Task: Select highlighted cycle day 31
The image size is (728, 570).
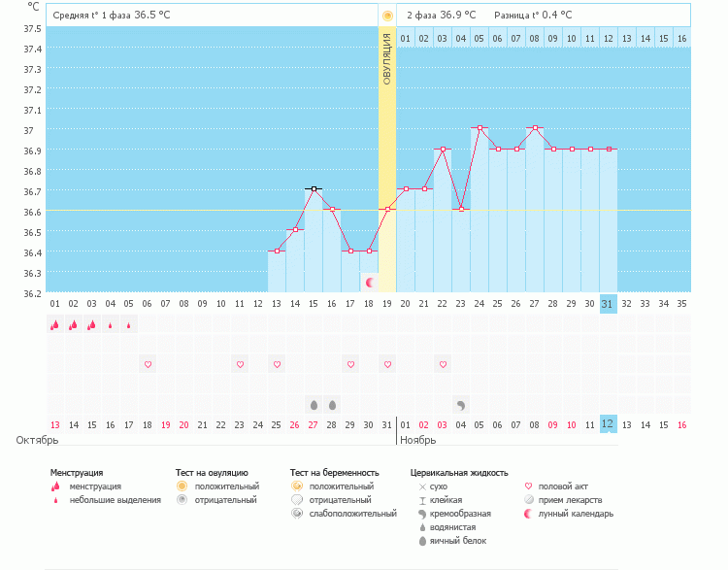Action: coord(609,303)
